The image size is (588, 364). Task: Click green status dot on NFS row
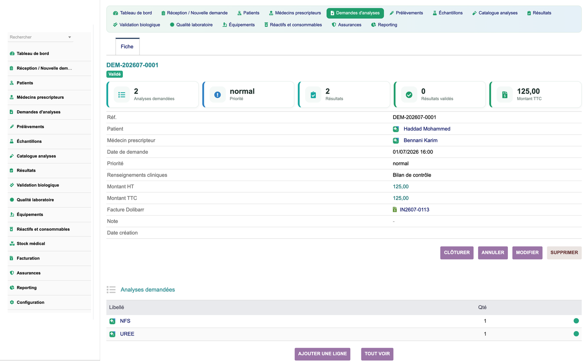click(x=576, y=321)
